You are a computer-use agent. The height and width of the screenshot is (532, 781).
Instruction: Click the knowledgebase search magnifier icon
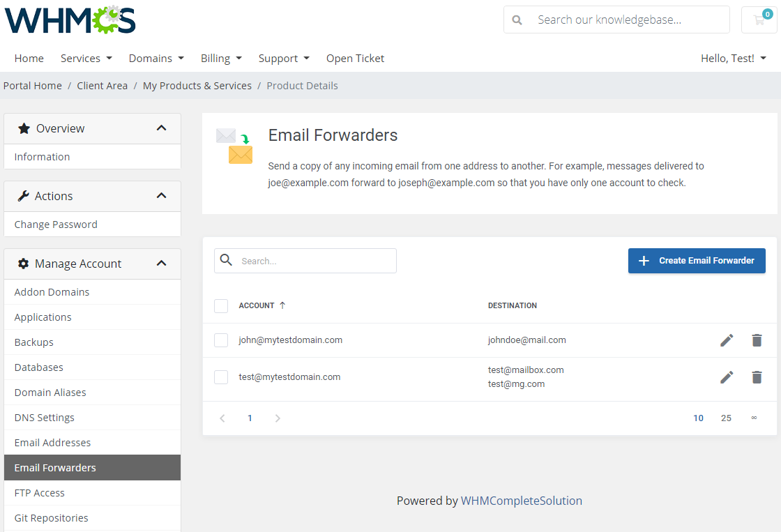[x=517, y=20]
